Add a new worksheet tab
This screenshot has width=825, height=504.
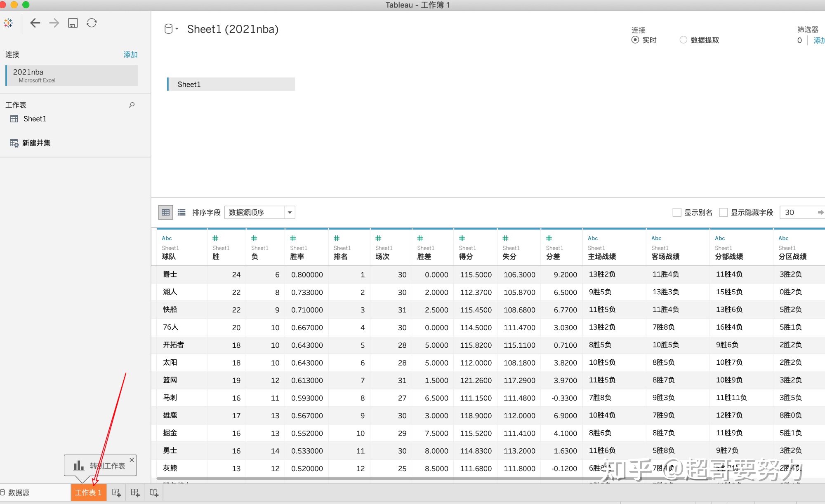pos(116,492)
